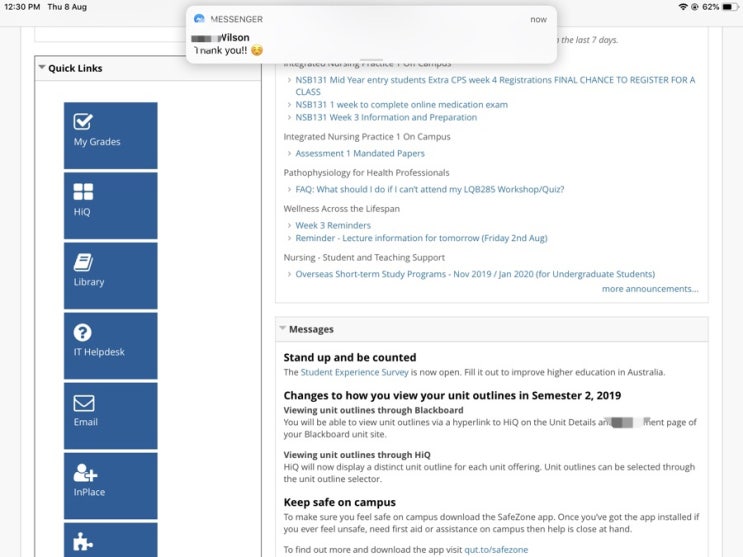Expand the Assessment 1 Mandated Papers chevron
Image resolution: width=743 pixels, height=557 pixels.
pos(289,153)
